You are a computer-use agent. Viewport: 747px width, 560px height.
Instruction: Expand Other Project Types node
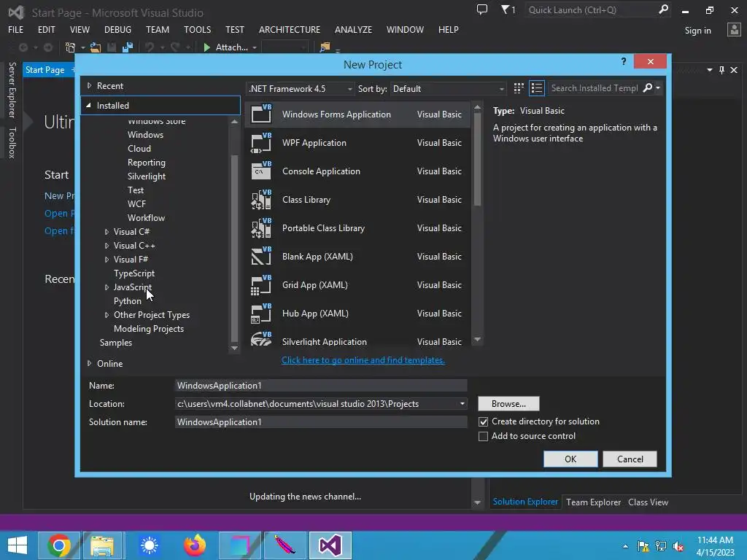click(x=107, y=315)
